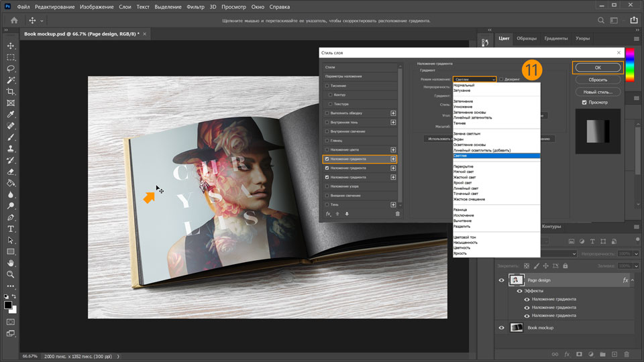The image size is (644, 362).
Task: Click the trash icon in Layer Style dialog
Action: click(397, 214)
